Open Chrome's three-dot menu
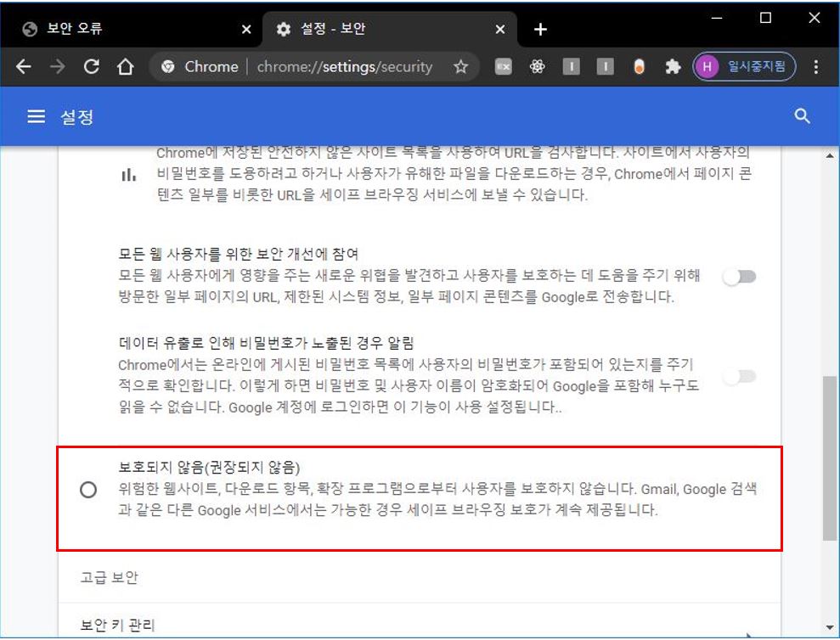The width and height of the screenshot is (840, 640). coord(815,66)
